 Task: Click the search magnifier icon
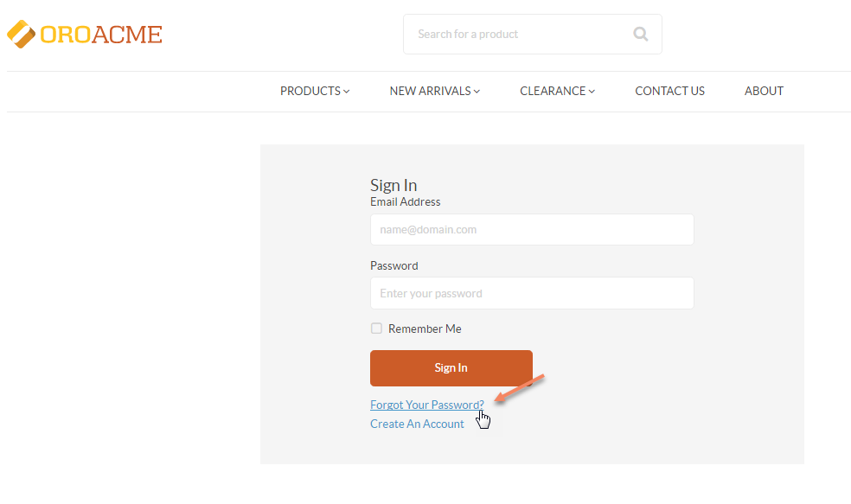tap(641, 35)
